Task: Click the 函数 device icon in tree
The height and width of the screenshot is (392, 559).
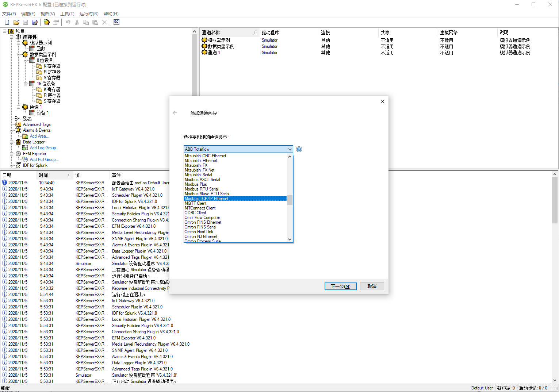Action: [x=32, y=49]
